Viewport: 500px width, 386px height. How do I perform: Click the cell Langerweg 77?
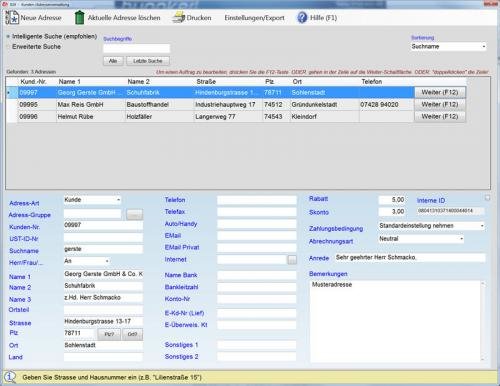point(228,117)
